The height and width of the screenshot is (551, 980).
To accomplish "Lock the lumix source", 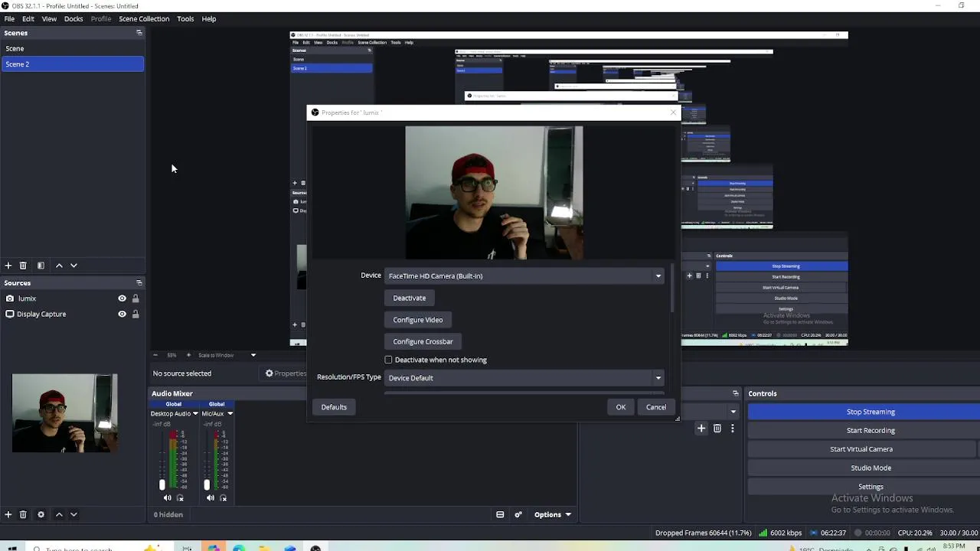I will 136,298.
